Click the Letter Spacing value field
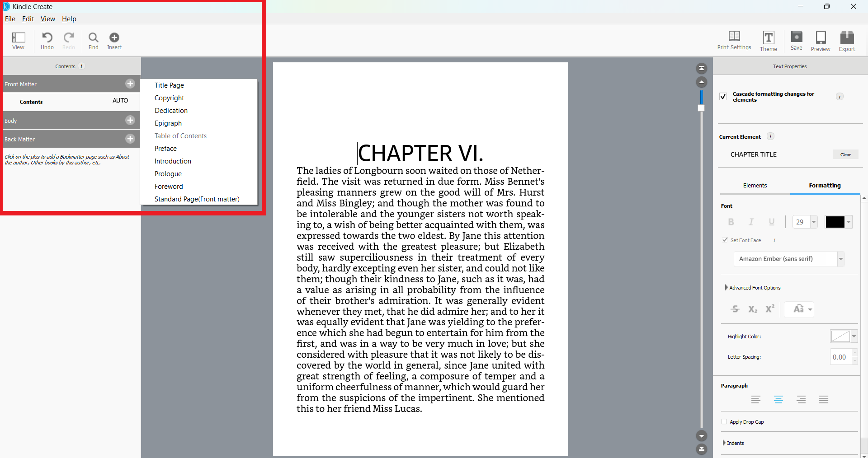The image size is (868, 458). coord(840,357)
